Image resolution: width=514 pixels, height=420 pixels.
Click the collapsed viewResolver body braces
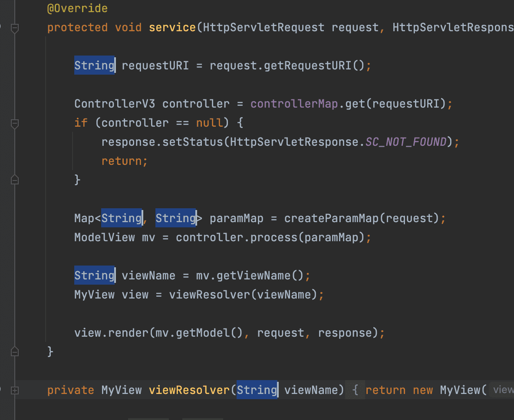[x=355, y=390]
